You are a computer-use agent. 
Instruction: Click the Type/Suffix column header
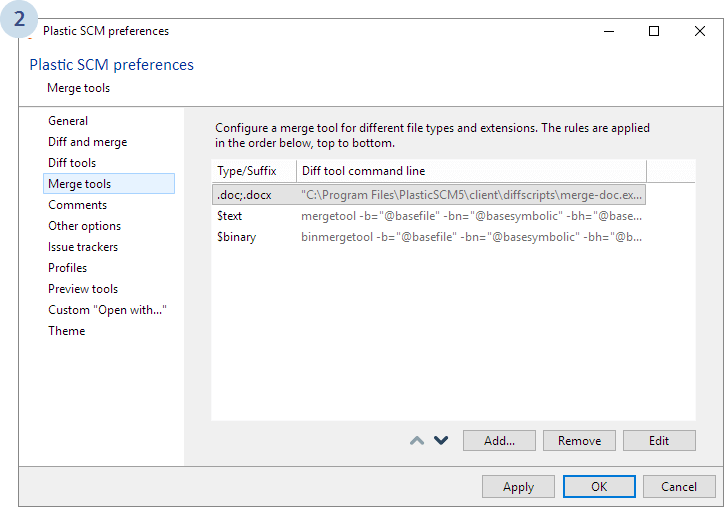[254, 171]
